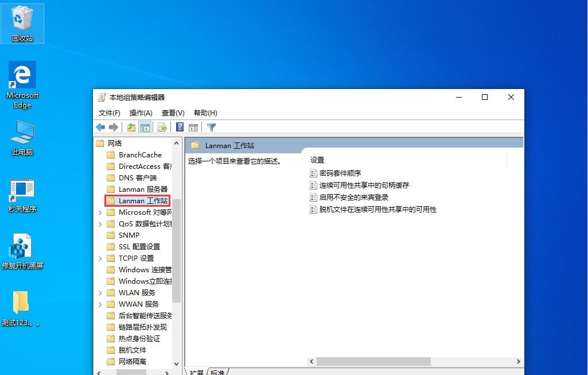The image size is (588, 375).
Task: Click the title bar app icon of 本地组策略编辑器
Action: (x=101, y=97)
